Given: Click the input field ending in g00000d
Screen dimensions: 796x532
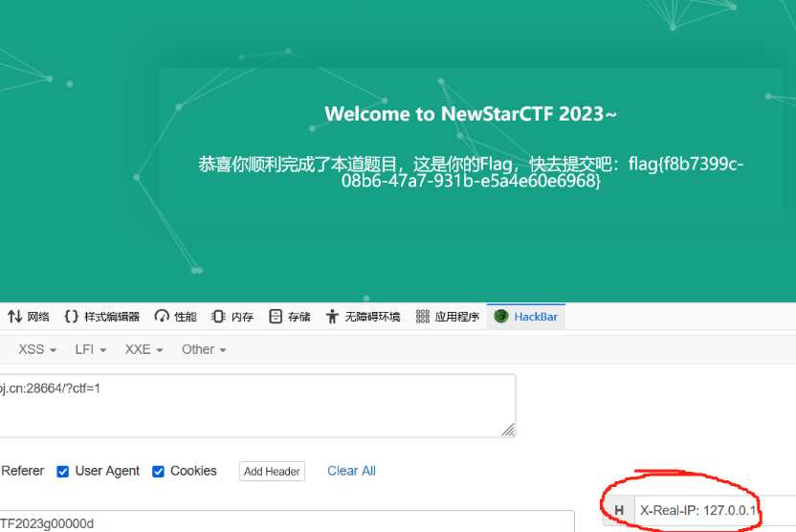Looking at the screenshot, I should pyautogui.click(x=287, y=521).
